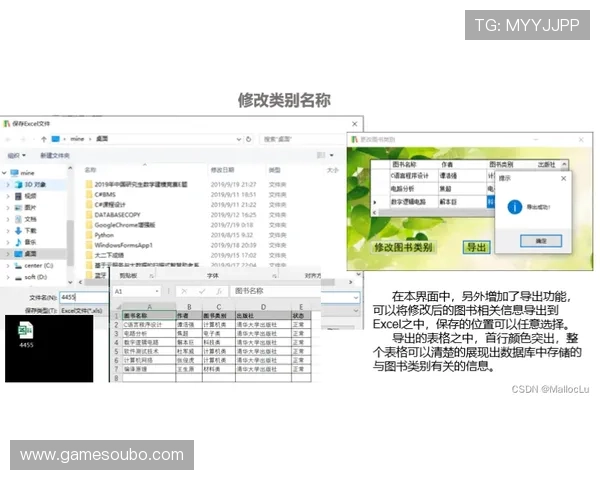This screenshot has width=600, height=480.
Task: Click the nav pane vertical scrollbar thumb
Action: pyautogui.click(x=70, y=243)
